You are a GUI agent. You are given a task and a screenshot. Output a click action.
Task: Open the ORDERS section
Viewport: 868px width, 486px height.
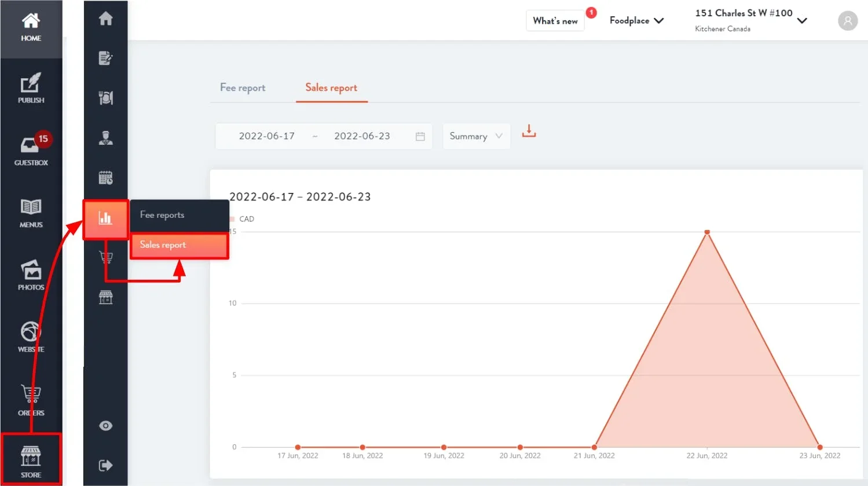[31, 400]
